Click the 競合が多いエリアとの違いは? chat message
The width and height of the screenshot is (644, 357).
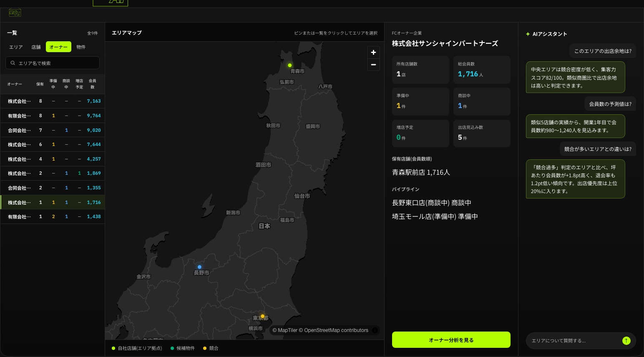pyautogui.click(x=598, y=149)
